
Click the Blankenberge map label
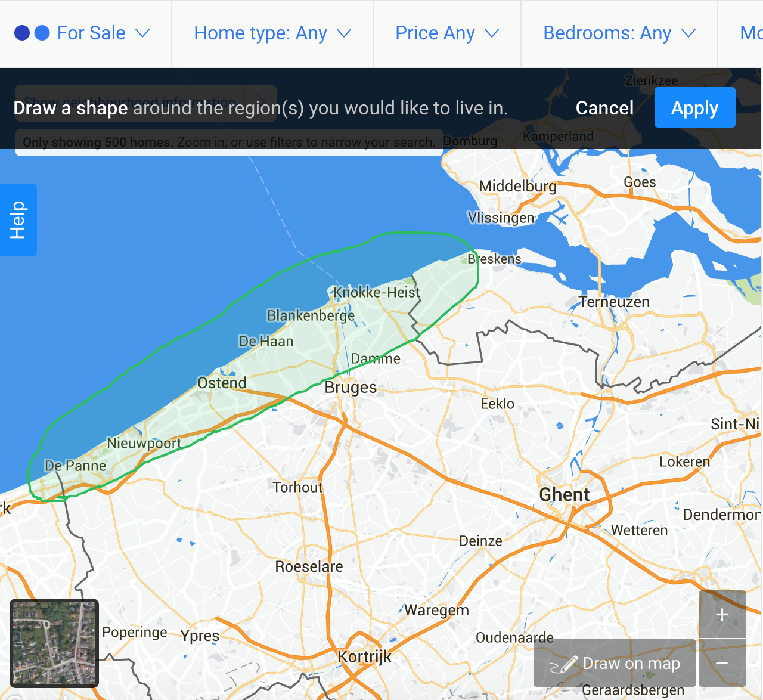(311, 315)
